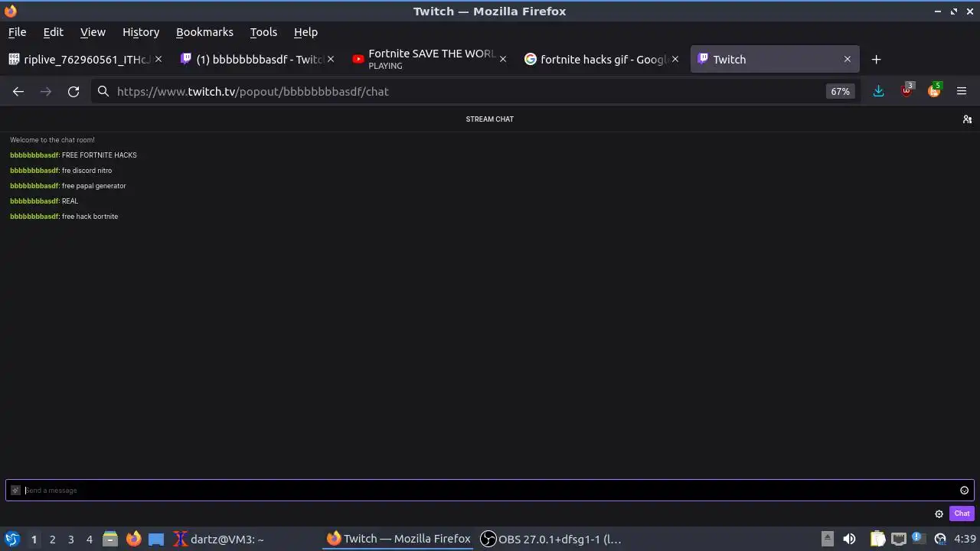Close the active Twitch tab

(x=848, y=59)
